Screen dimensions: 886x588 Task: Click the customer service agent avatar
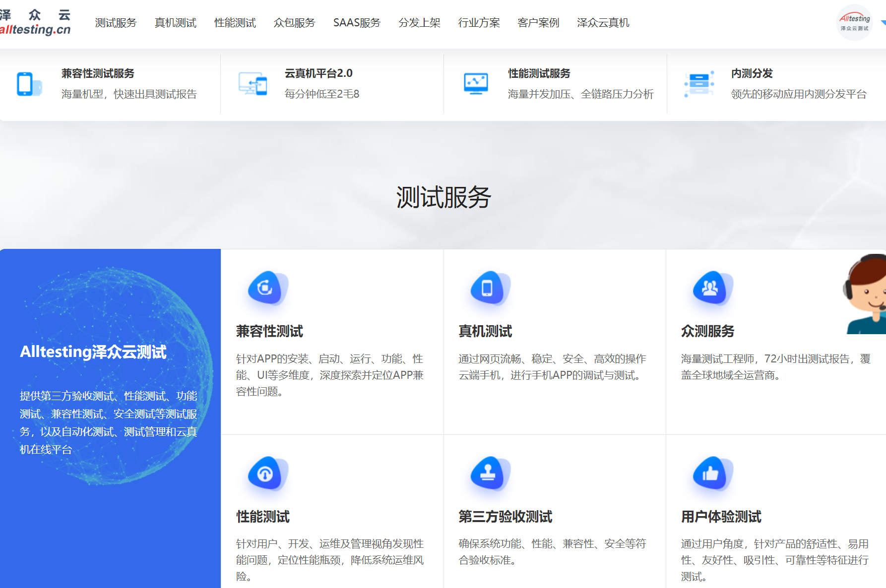coord(867,295)
